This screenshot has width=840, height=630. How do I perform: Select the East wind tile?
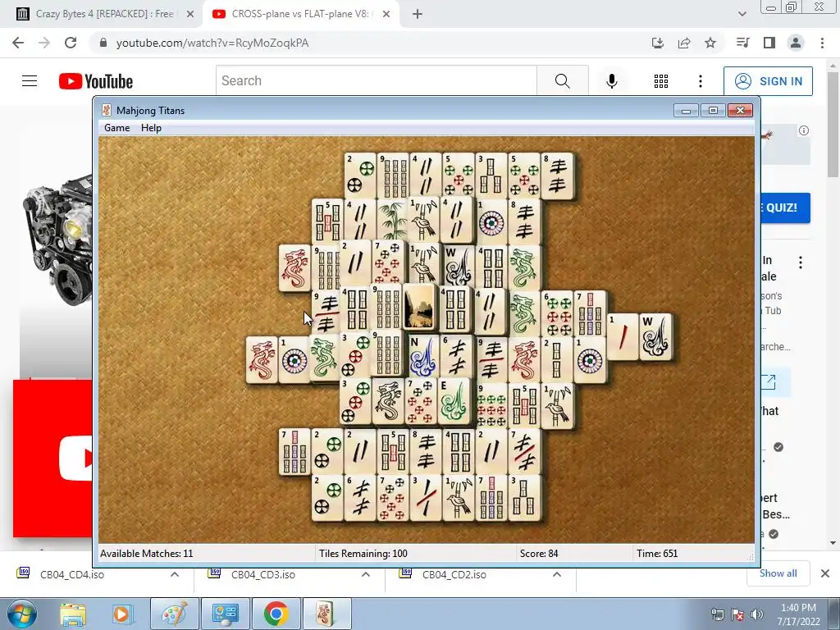454,400
